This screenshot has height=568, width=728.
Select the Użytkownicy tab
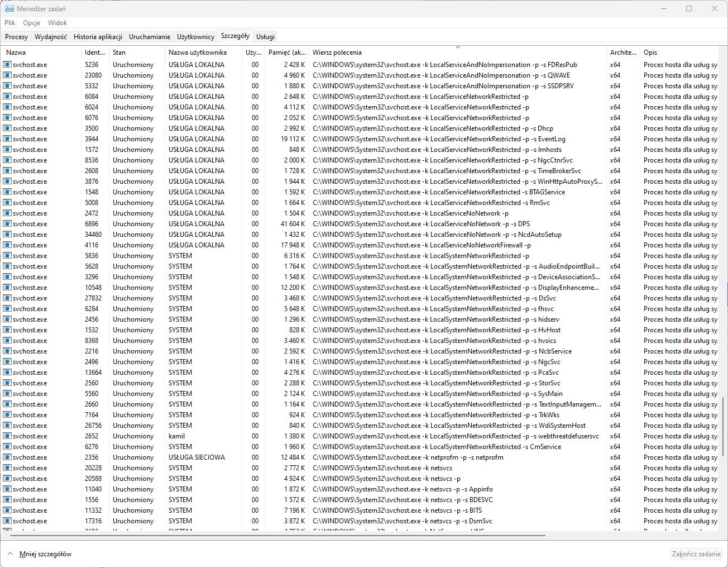pyautogui.click(x=195, y=36)
